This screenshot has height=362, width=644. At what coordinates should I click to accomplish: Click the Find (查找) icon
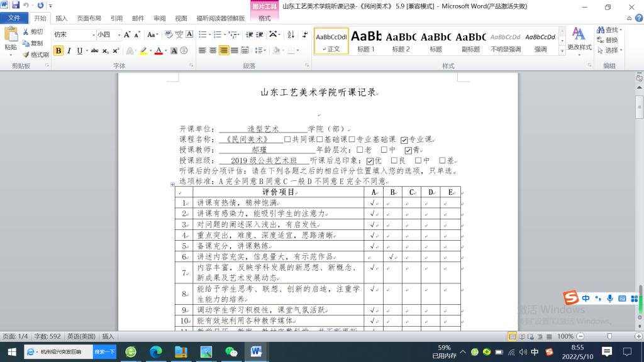coord(607,30)
